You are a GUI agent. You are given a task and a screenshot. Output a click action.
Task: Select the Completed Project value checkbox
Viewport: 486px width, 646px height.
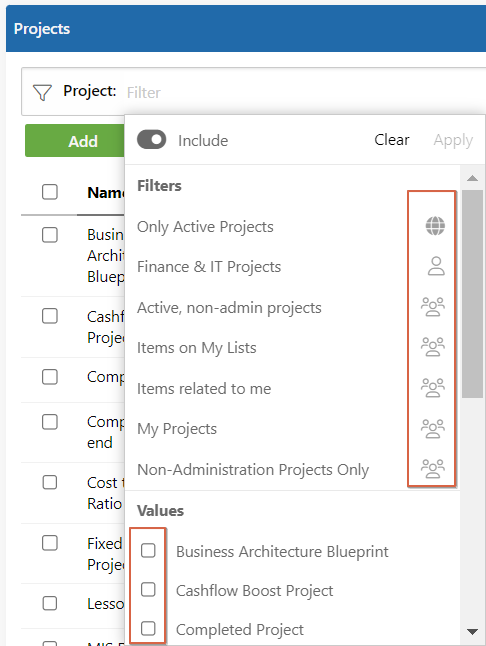tap(148, 629)
